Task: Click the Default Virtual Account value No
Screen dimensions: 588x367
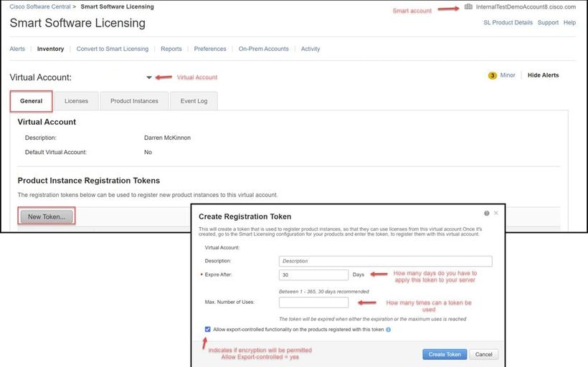Action: coord(148,152)
